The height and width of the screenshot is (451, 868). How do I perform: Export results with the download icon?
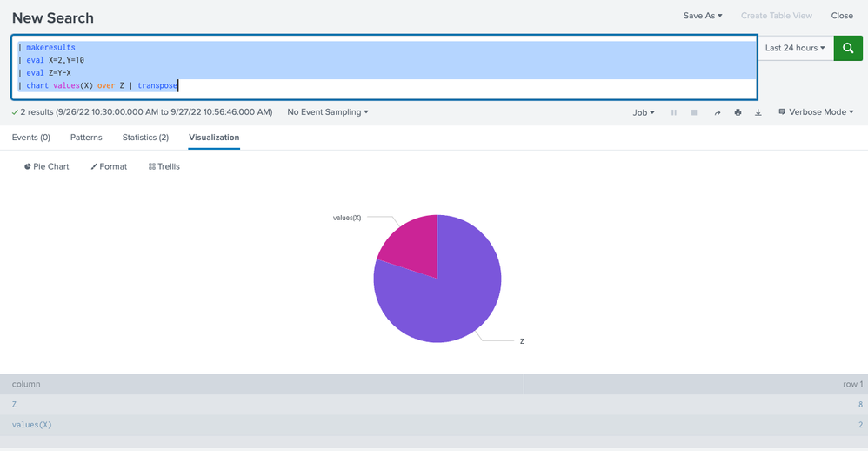point(758,112)
